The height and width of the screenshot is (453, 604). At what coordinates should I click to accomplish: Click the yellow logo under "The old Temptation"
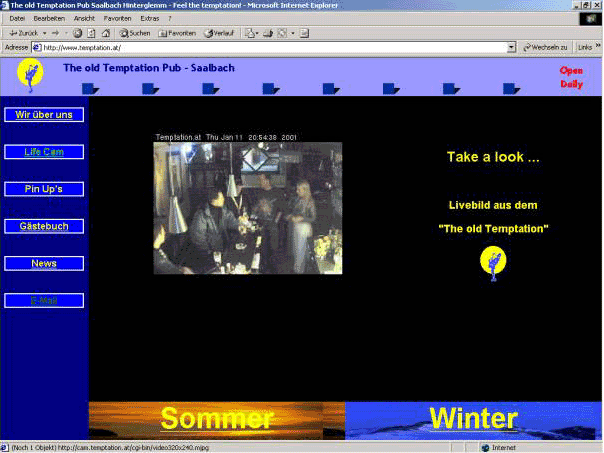(x=493, y=261)
